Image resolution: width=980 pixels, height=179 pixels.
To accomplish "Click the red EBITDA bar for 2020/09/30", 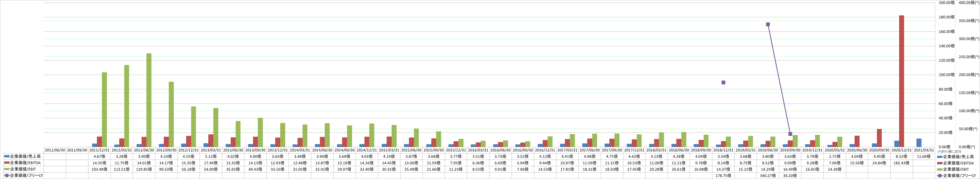I will pyautogui.click(x=879, y=138).
